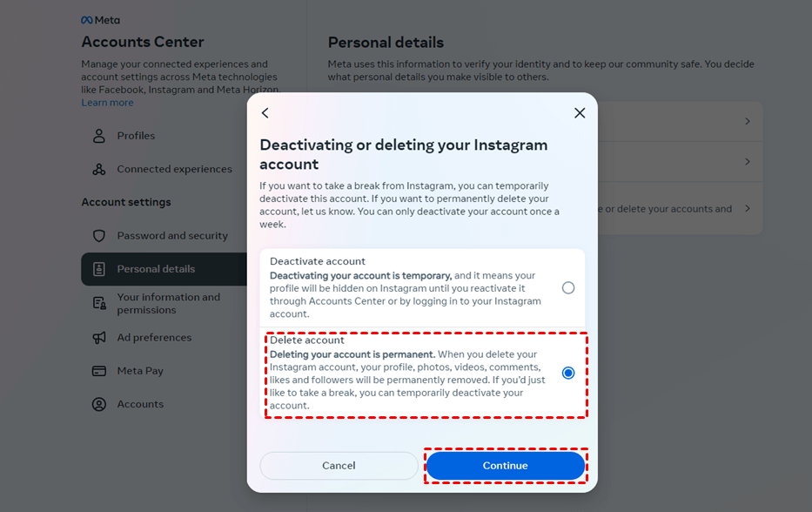Click the back arrow in dialog

click(x=265, y=113)
